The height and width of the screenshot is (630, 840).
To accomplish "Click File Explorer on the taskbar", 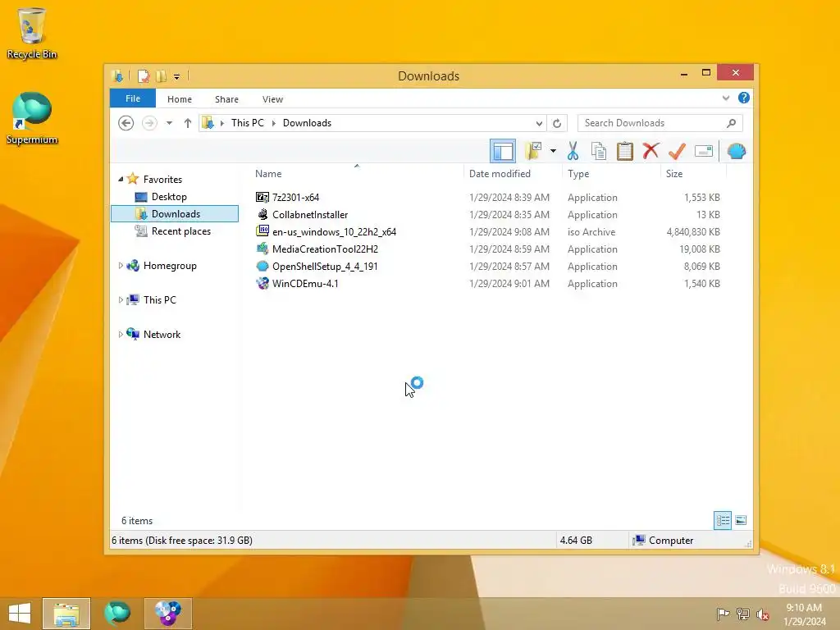I will tap(66, 614).
